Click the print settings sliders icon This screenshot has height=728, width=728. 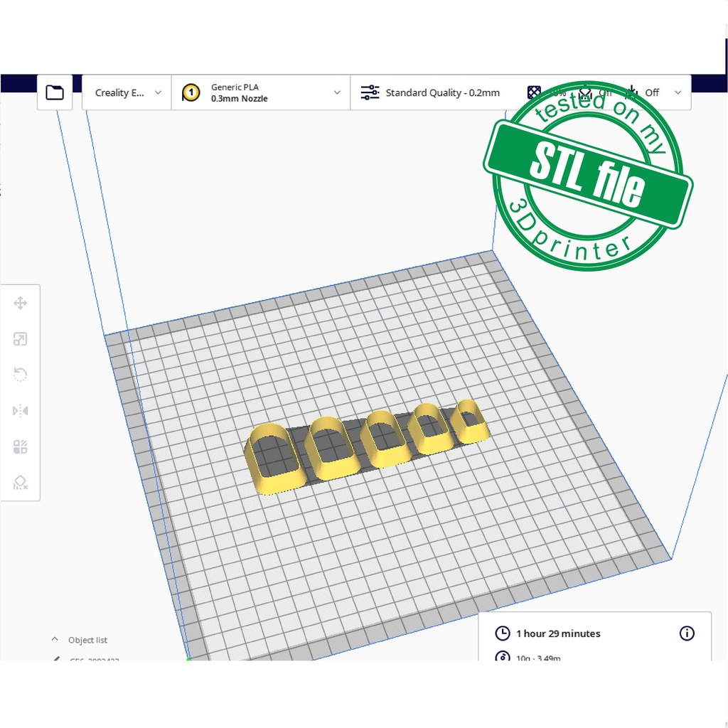[370, 92]
